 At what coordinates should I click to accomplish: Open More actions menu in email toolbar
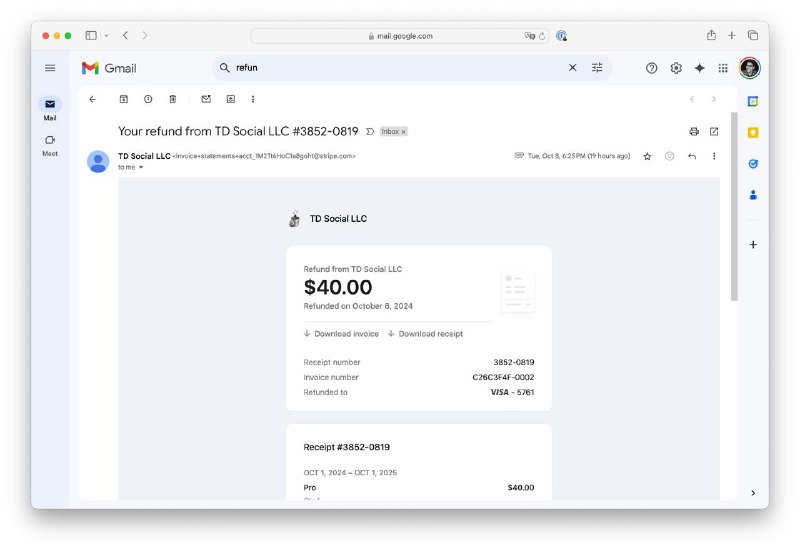[253, 99]
